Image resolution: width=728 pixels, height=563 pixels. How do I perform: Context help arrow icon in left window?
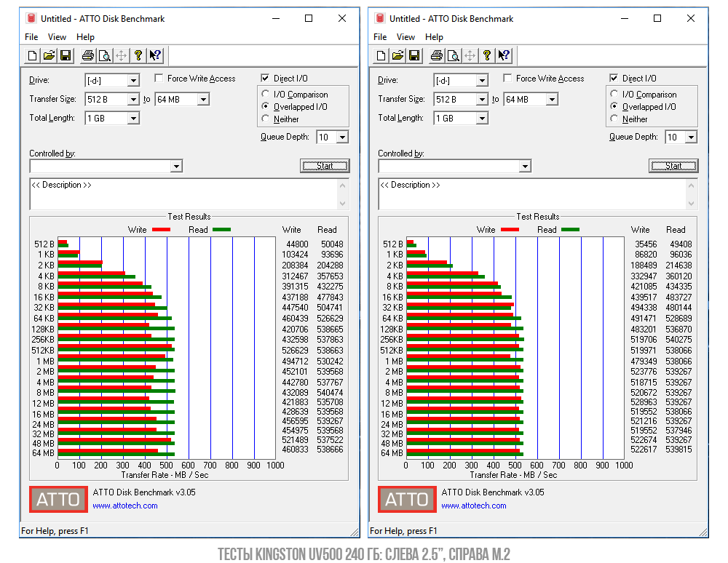[x=154, y=56]
